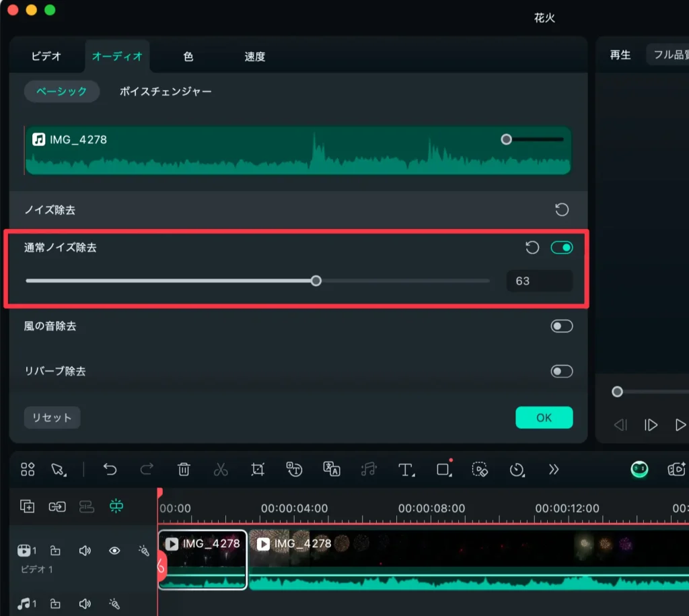Image resolution: width=689 pixels, height=616 pixels.
Task: Add a new track in the timeline
Action: (x=28, y=506)
